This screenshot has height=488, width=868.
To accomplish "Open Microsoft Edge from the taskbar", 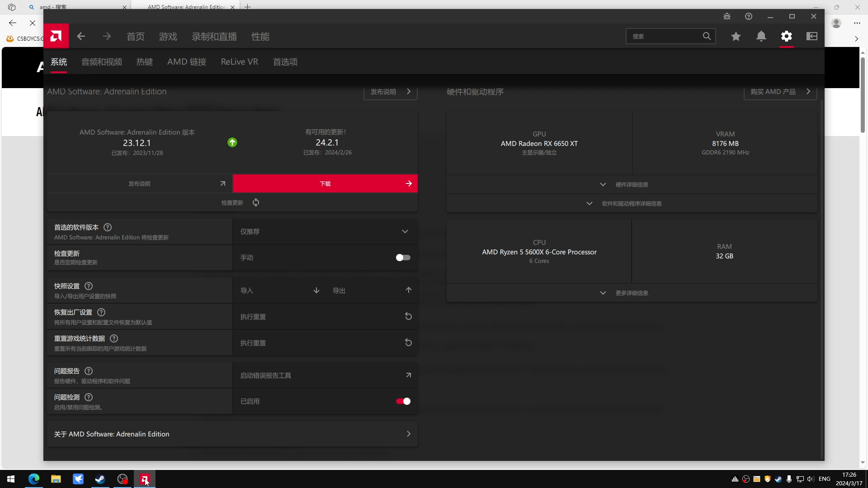I will (x=34, y=479).
